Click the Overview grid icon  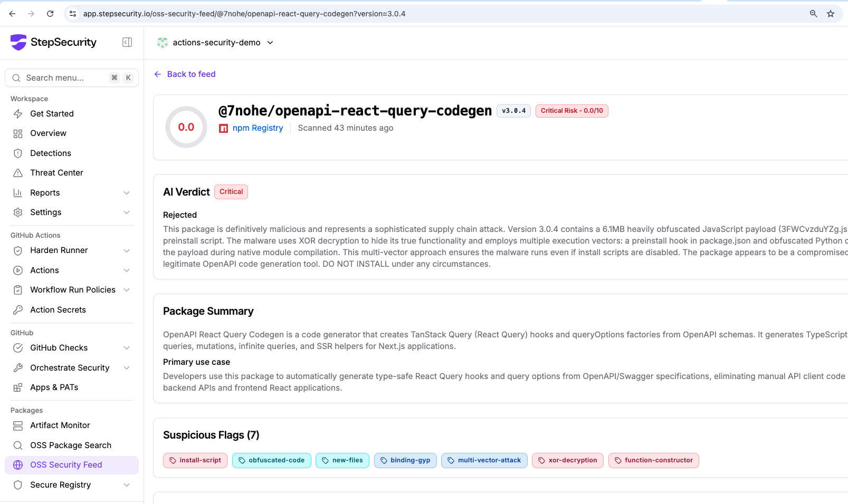18,133
